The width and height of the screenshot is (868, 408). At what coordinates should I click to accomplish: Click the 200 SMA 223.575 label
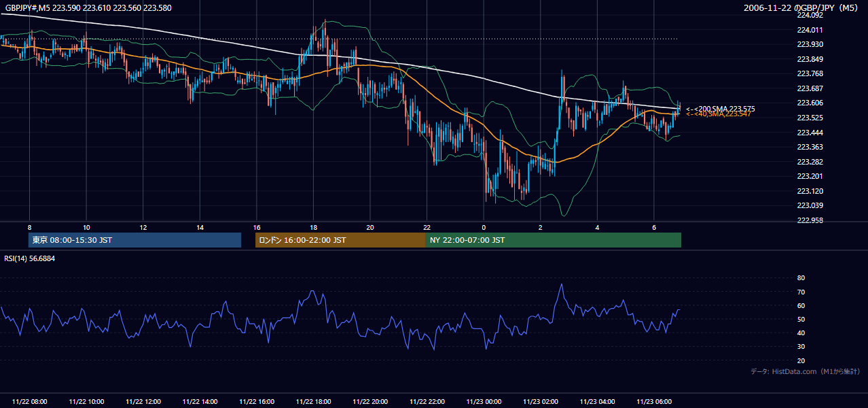720,109
